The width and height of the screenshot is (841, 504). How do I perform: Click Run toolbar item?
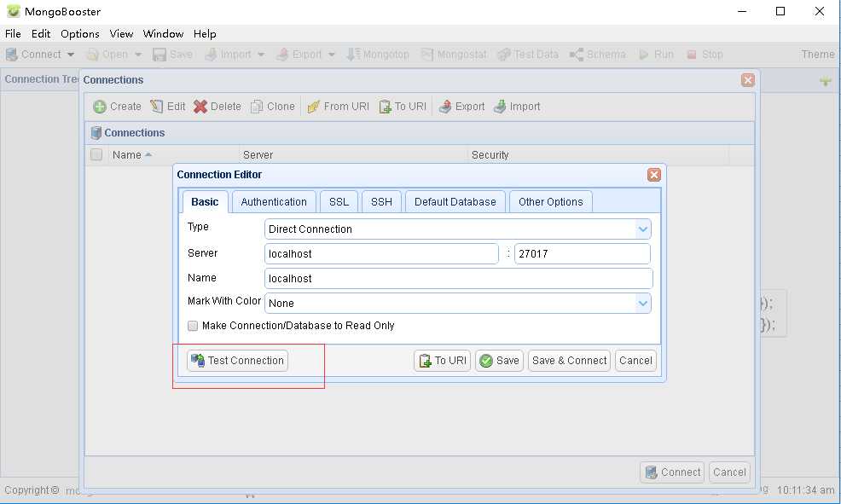point(656,55)
